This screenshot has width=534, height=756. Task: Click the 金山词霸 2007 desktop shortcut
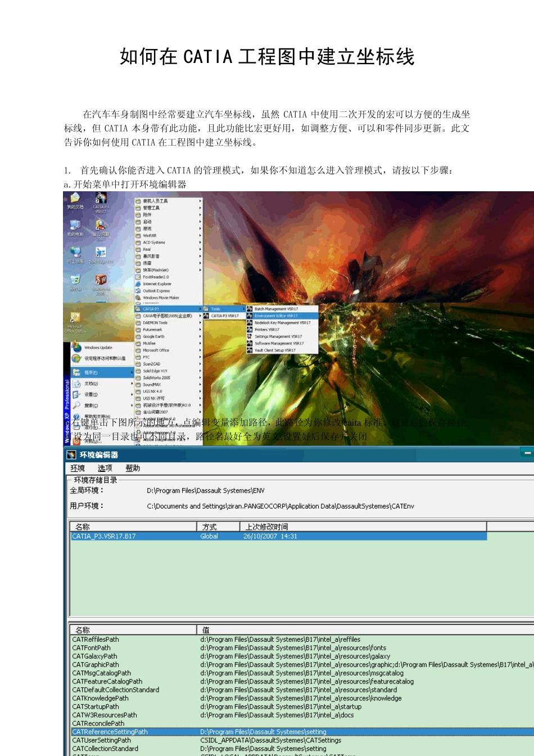pos(101,229)
